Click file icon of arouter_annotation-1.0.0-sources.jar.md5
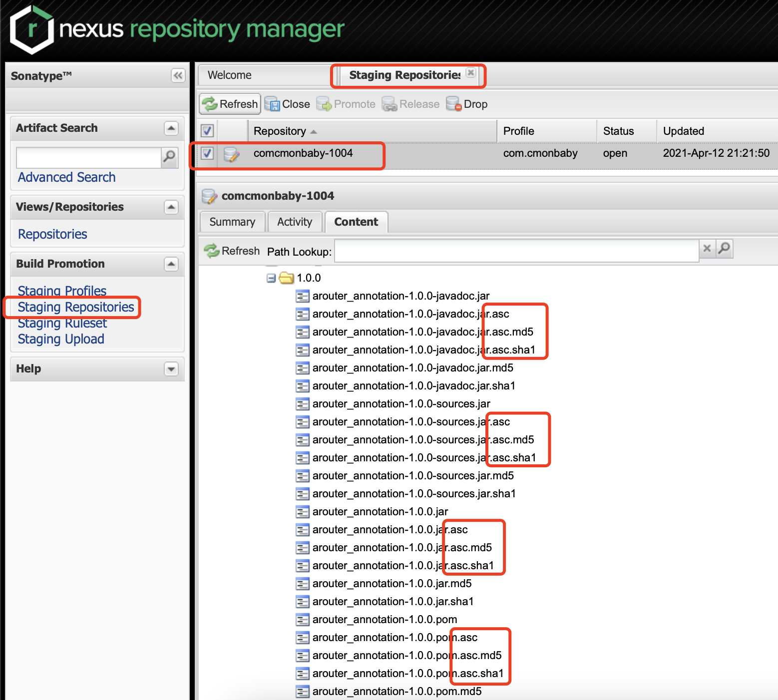 coord(302,476)
